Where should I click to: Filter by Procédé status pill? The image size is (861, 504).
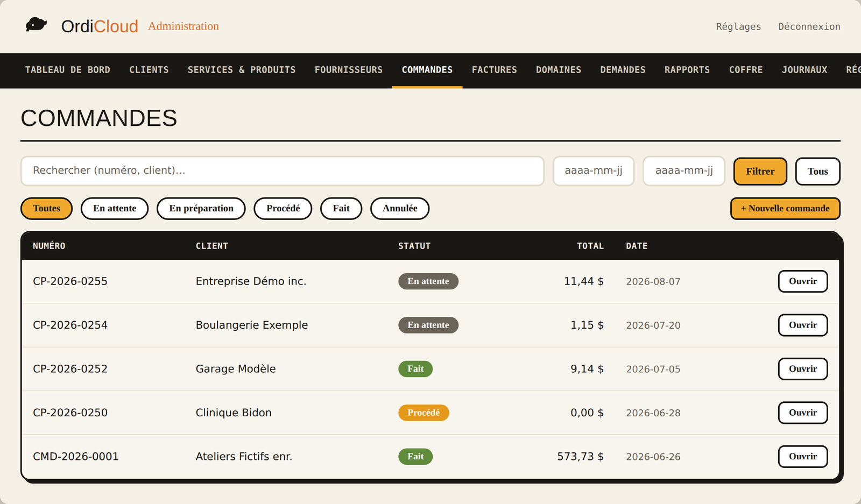(283, 209)
